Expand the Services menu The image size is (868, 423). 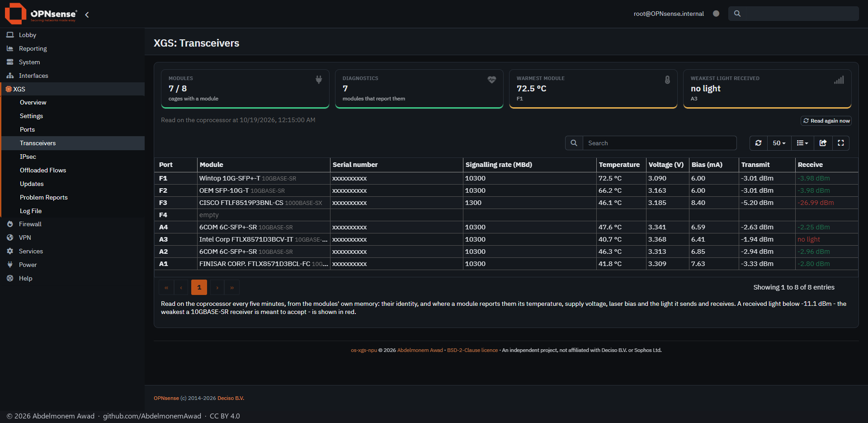72,251
